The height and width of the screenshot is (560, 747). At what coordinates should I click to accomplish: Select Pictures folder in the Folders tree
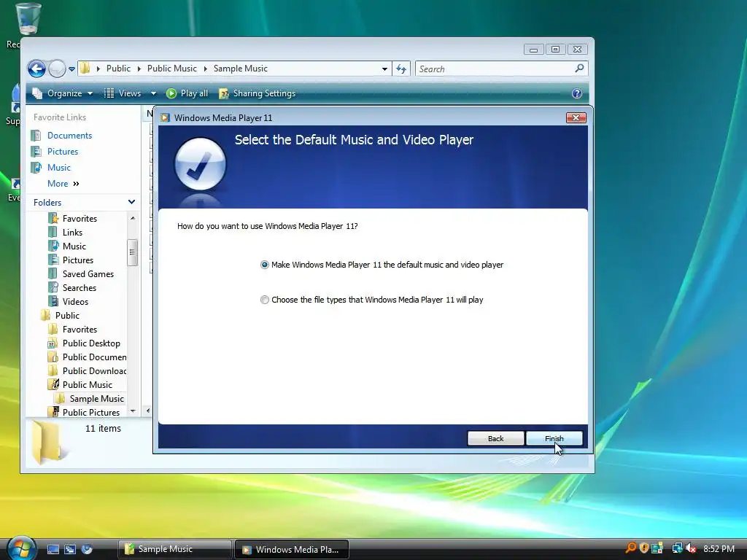tap(77, 260)
